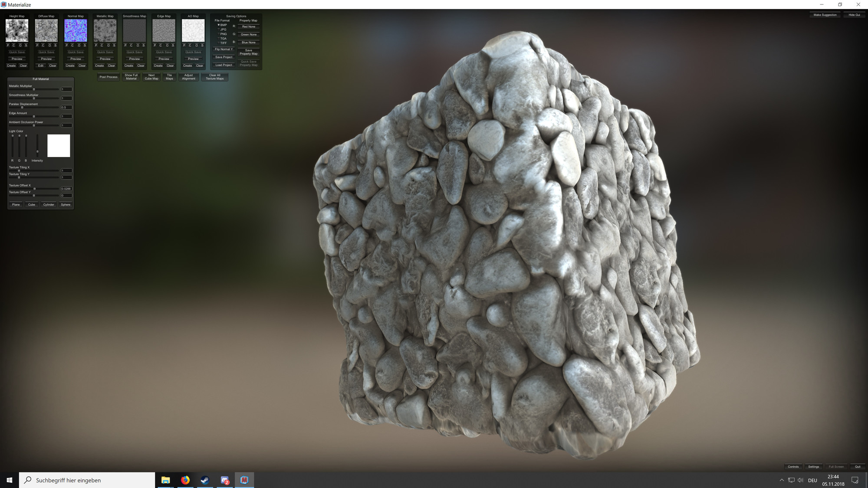Switch preview shape to Sphere
This screenshot has width=868, height=488.
(66, 204)
